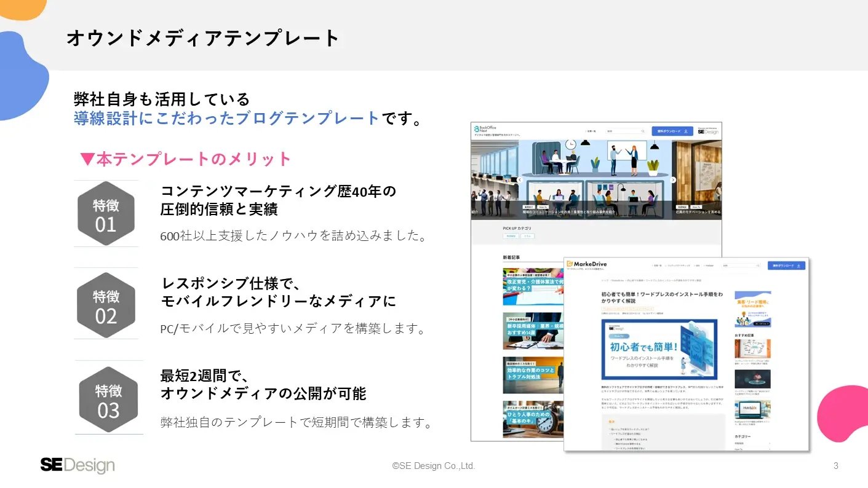Select text 600社以上支援したノウハウを詰め込みました。

coord(294,236)
